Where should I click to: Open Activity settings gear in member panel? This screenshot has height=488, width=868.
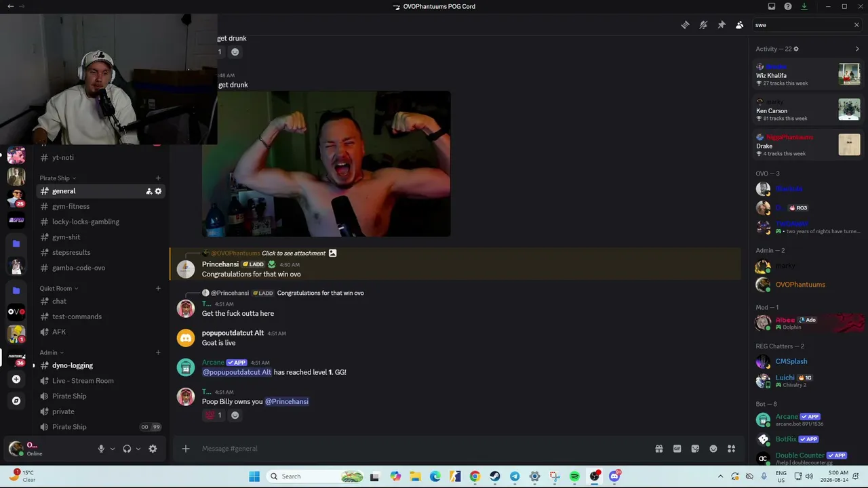pos(796,49)
